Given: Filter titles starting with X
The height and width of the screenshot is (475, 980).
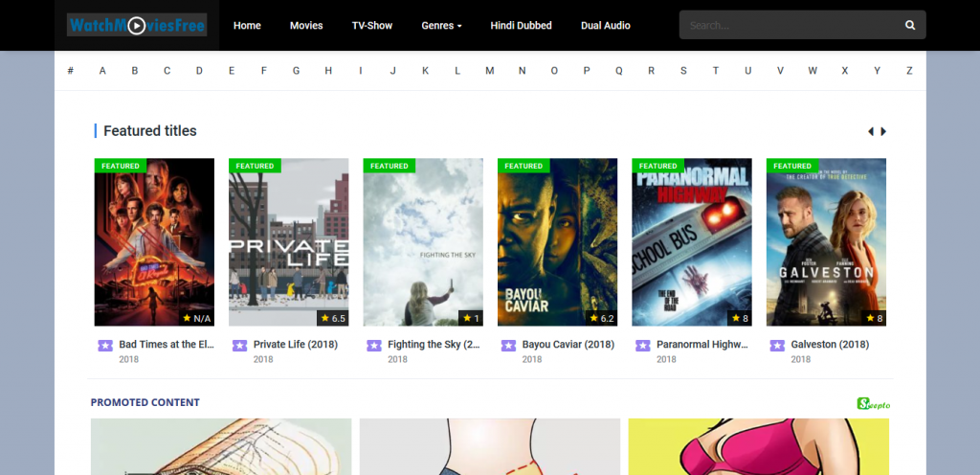Looking at the screenshot, I should click(844, 71).
